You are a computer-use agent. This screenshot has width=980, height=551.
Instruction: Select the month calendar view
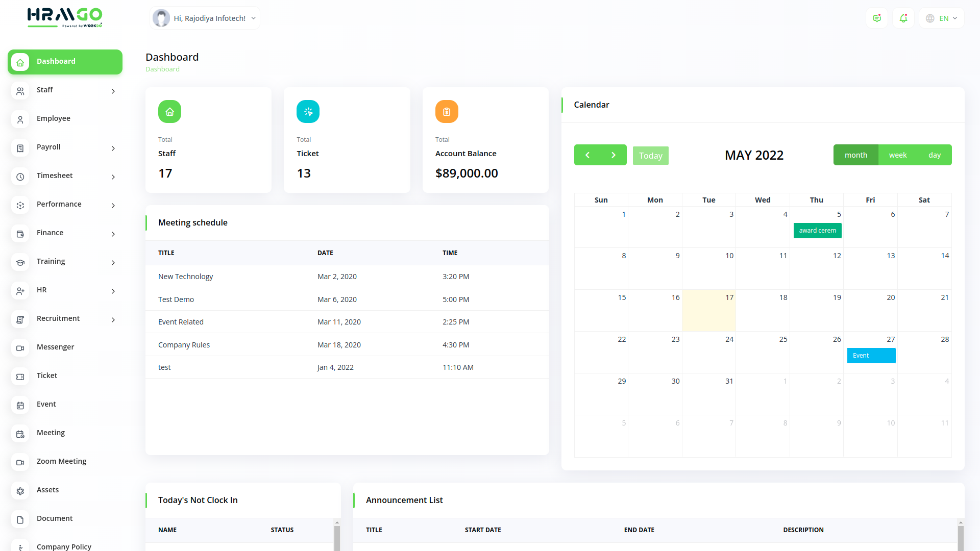(x=855, y=155)
